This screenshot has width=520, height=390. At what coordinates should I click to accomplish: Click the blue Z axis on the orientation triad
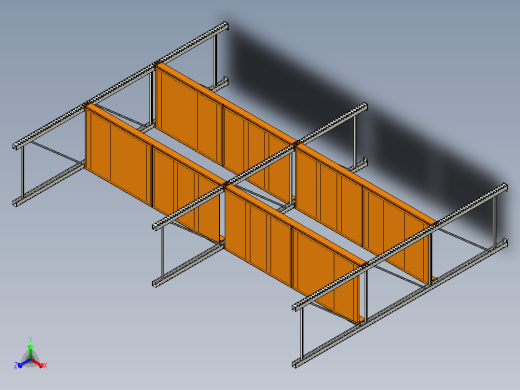pyautogui.click(x=22, y=363)
